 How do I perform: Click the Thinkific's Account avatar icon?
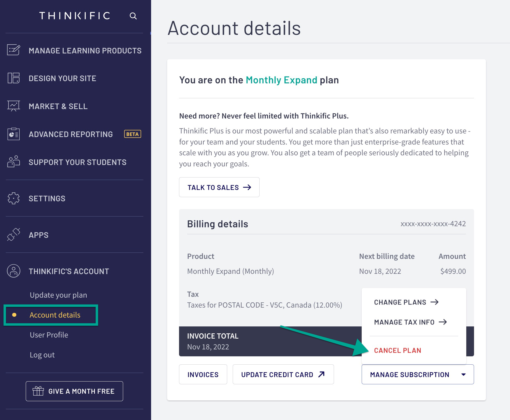coord(14,271)
